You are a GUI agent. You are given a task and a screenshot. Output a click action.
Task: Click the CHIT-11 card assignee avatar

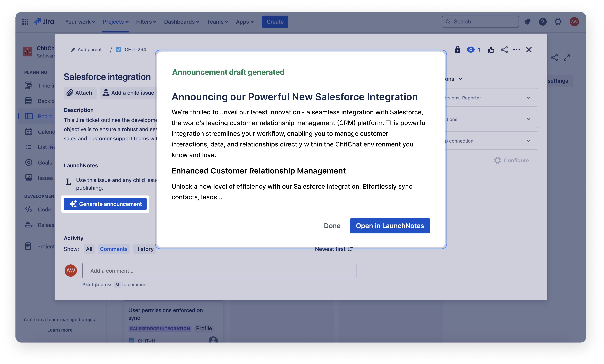[213, 340]
